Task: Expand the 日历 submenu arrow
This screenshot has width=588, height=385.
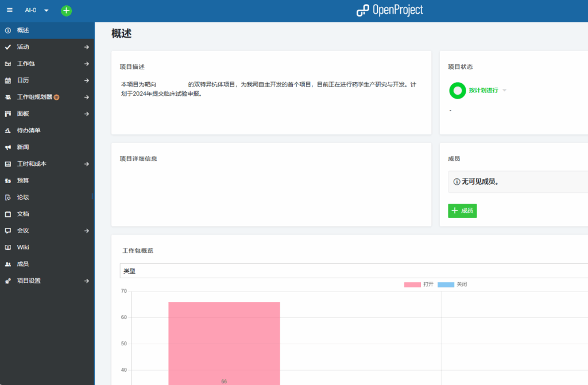Action: tap(87, 80)
